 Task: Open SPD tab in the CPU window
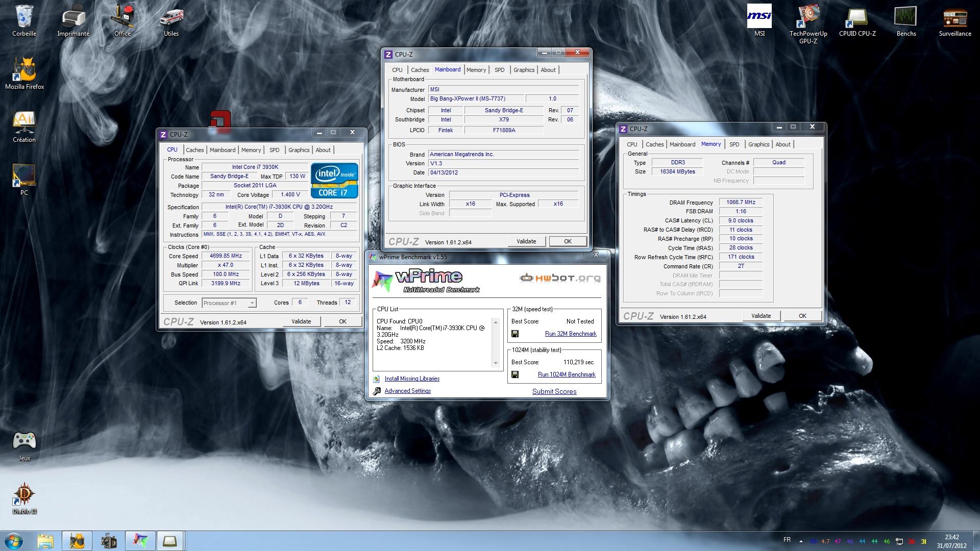pos(275,150)
